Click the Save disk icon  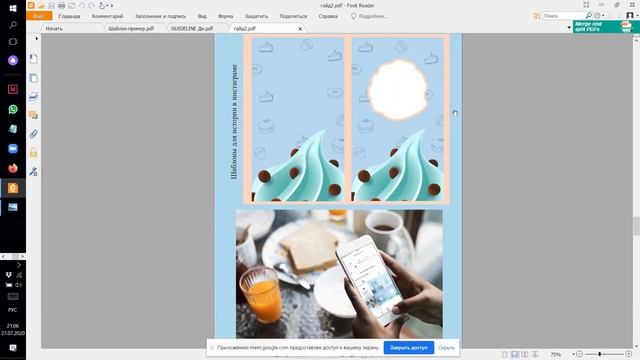(x=51, y=6)
